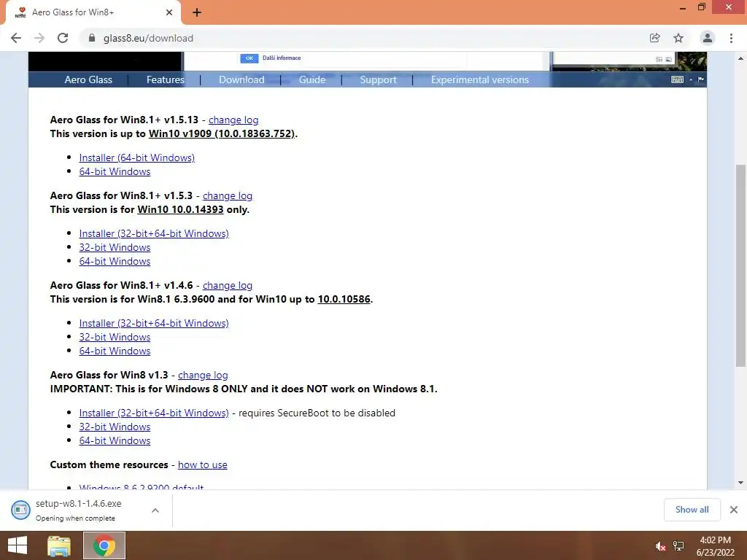Download v1.4.6 32-bit Windows file
The image size is (747, 560).
[115, 337]
